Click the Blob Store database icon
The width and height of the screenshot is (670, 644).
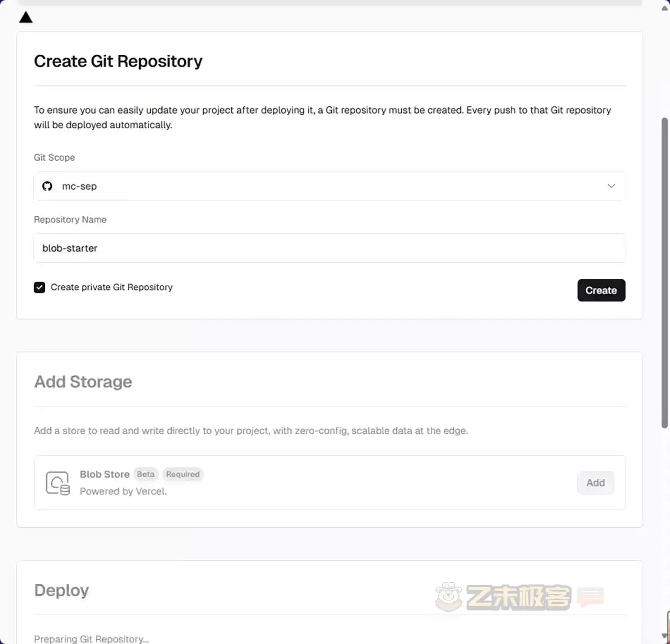(58, 483)
